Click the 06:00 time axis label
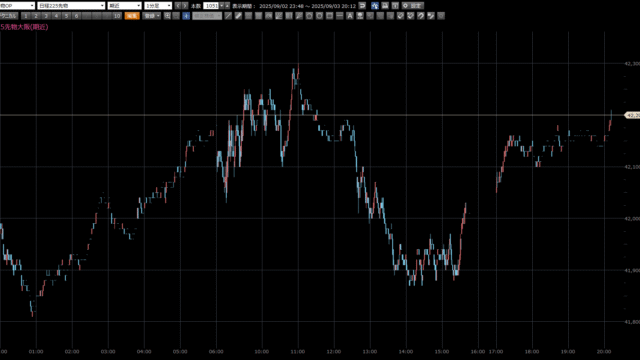 [216, 351]
